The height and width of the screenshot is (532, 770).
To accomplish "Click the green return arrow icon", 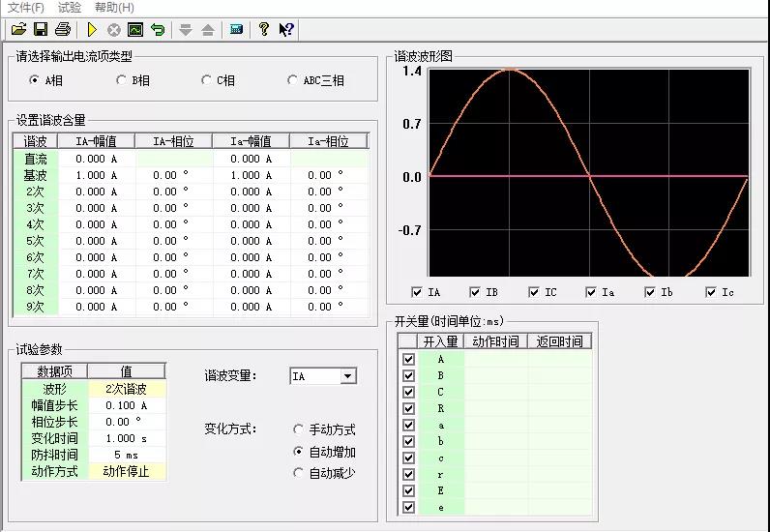I will tap(158, 30).
